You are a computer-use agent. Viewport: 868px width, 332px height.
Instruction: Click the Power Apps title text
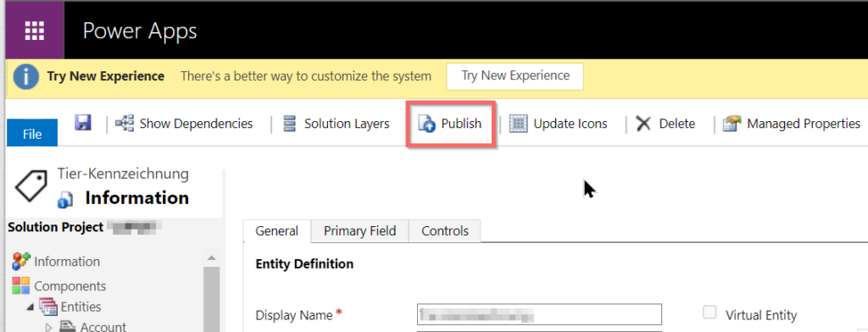pos(140,31)
